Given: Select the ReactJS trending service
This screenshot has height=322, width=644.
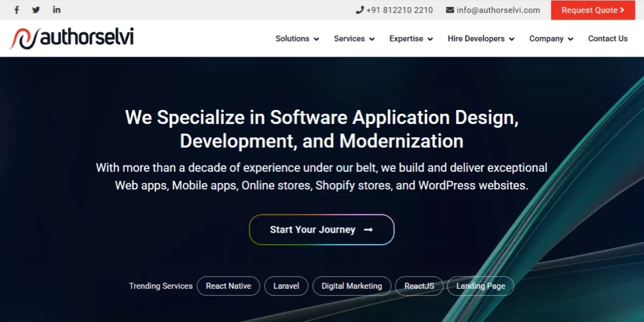Looking at the screenshot, I should [419, 286].
